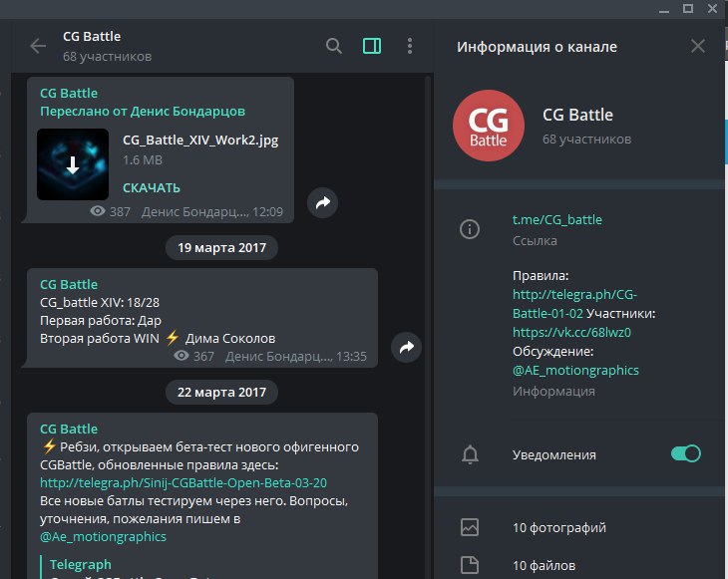Click the 19 марта 2017 date badge
The height and width of the screenshot is (579, 728).
click(222, 248)
